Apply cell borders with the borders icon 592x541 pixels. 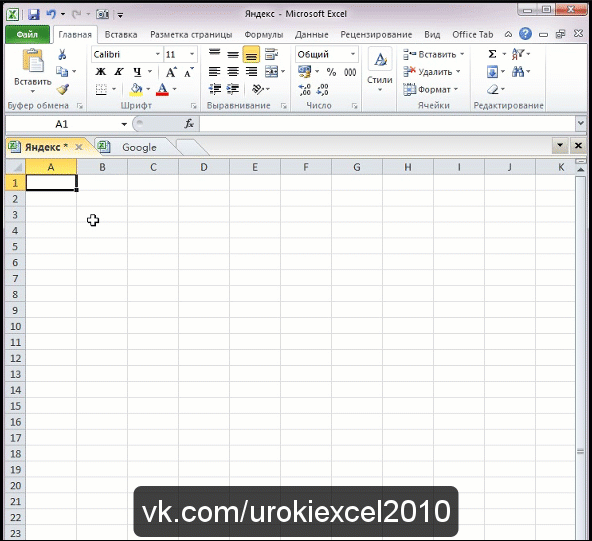click(101, 89)
